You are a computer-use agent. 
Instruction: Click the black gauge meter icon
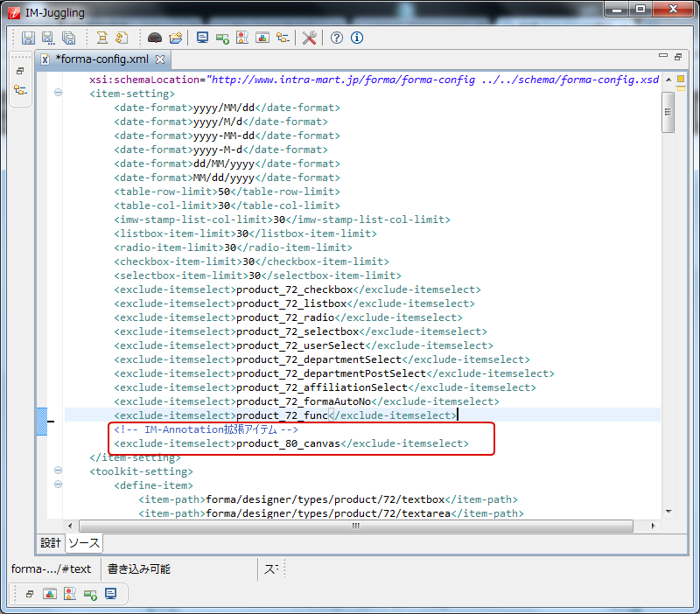click(x=155, y=38)
